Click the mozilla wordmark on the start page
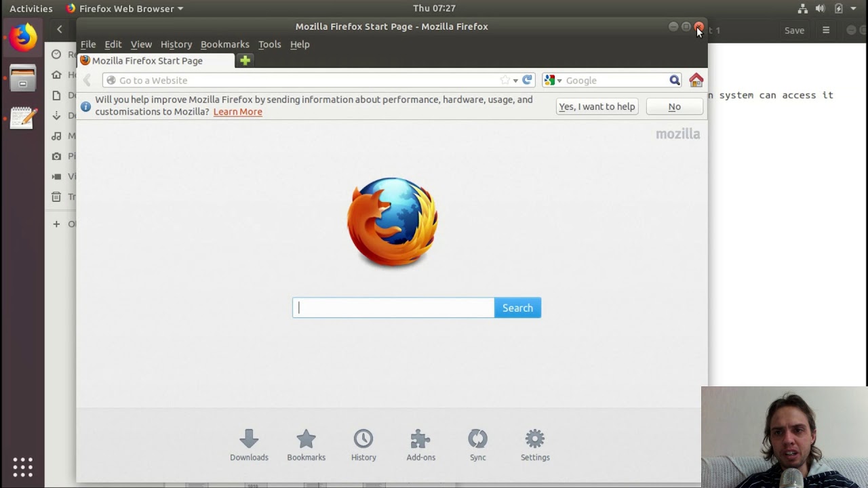Viewport: 868px width, 488px height. click(x=677, y=134)
